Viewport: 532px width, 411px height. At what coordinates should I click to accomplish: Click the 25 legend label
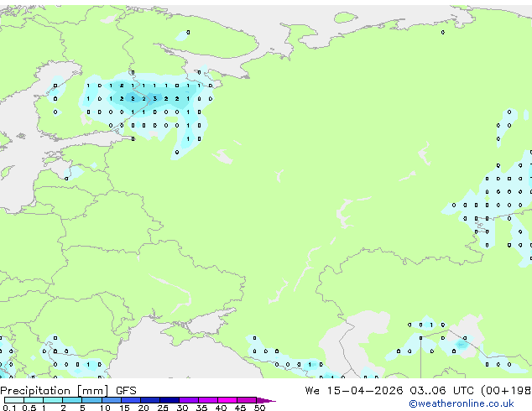tap(163, 408)
